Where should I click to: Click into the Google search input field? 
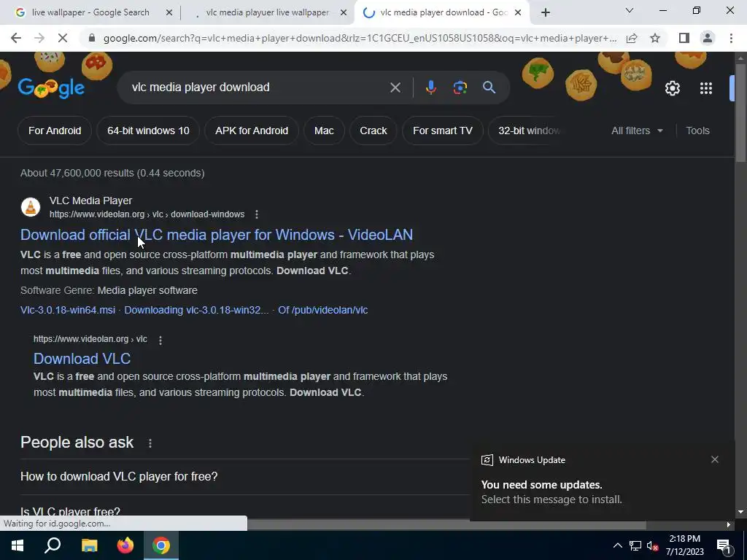coord(258,87)
